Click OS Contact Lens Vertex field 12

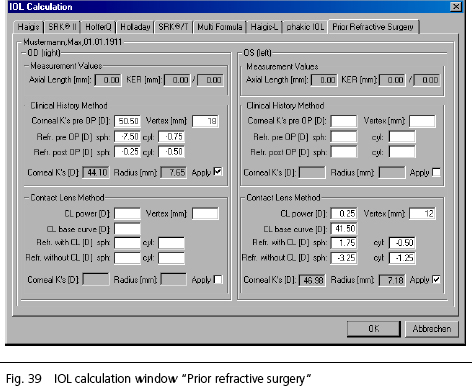[422, 213]
